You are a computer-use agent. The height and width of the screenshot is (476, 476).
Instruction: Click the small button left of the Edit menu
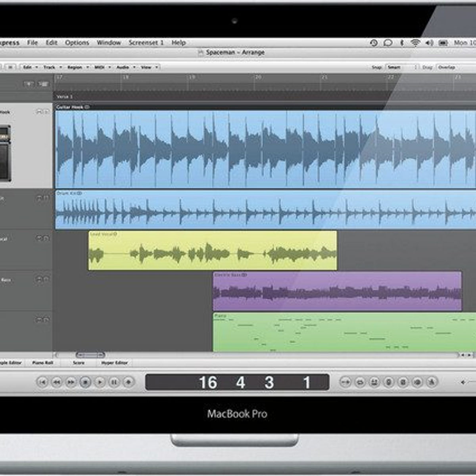click(11, 67)
